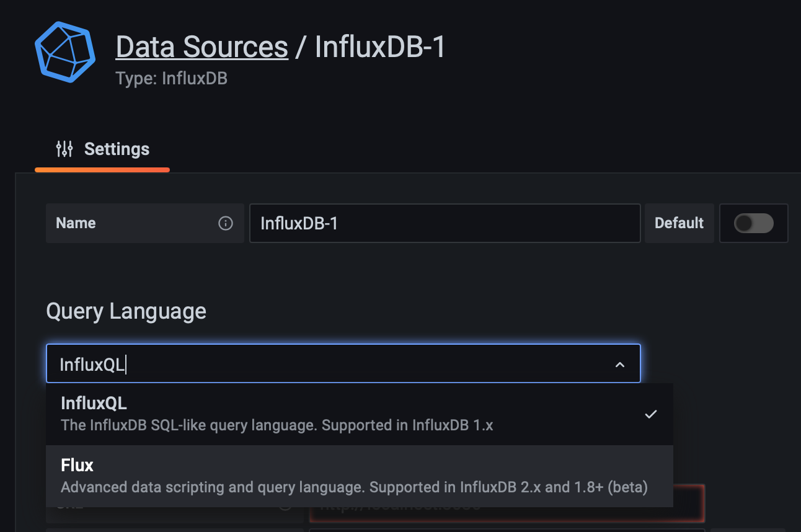This screenshot has width=801, height=532.
Task: Collapse the Query Language chevron arrow
Action: (619, 365)
